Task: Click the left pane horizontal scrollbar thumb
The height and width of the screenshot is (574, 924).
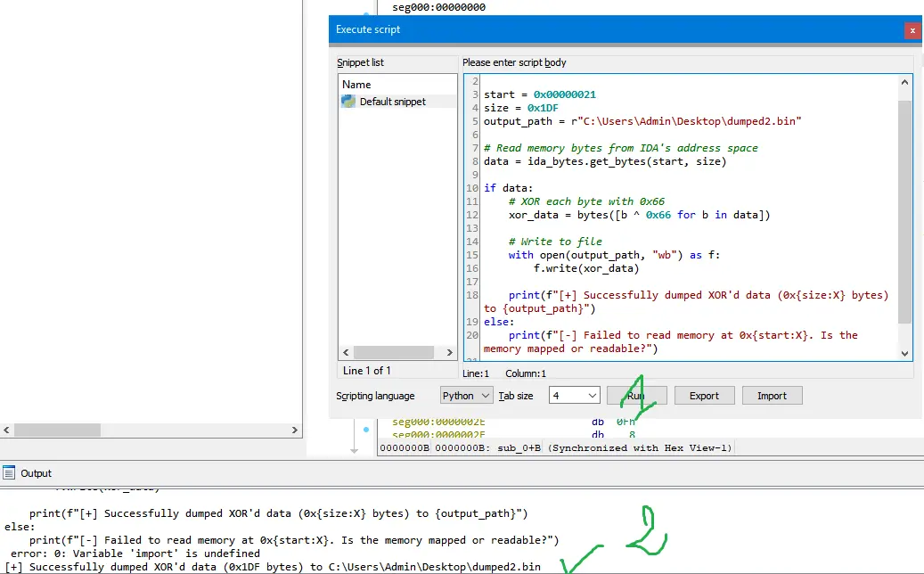Action: point(57,430)
